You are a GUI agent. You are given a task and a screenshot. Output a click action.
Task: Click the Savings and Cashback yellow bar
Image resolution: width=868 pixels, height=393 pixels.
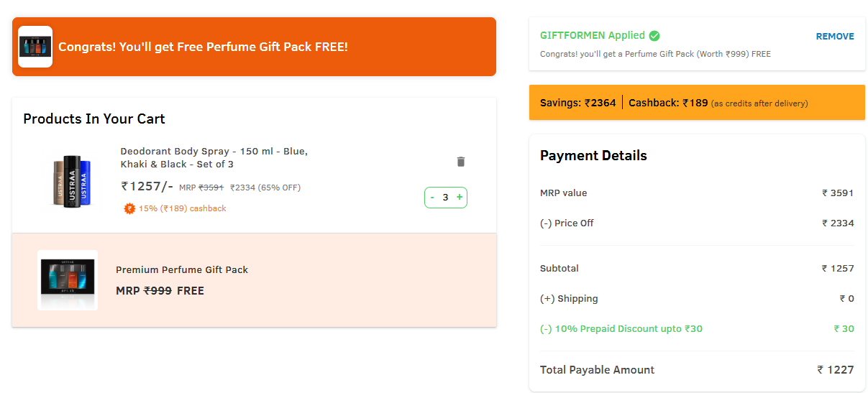click(697, 103)
